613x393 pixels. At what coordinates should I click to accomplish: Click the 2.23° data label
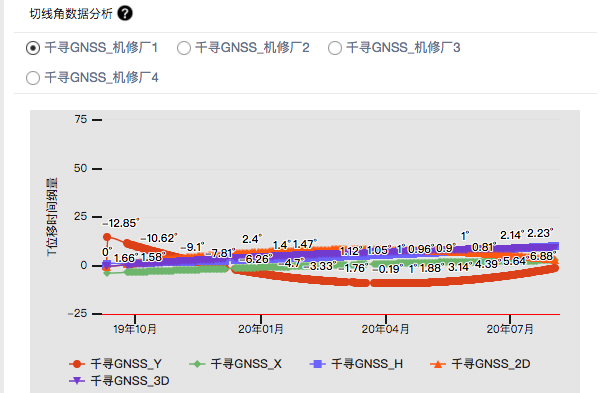540,233
